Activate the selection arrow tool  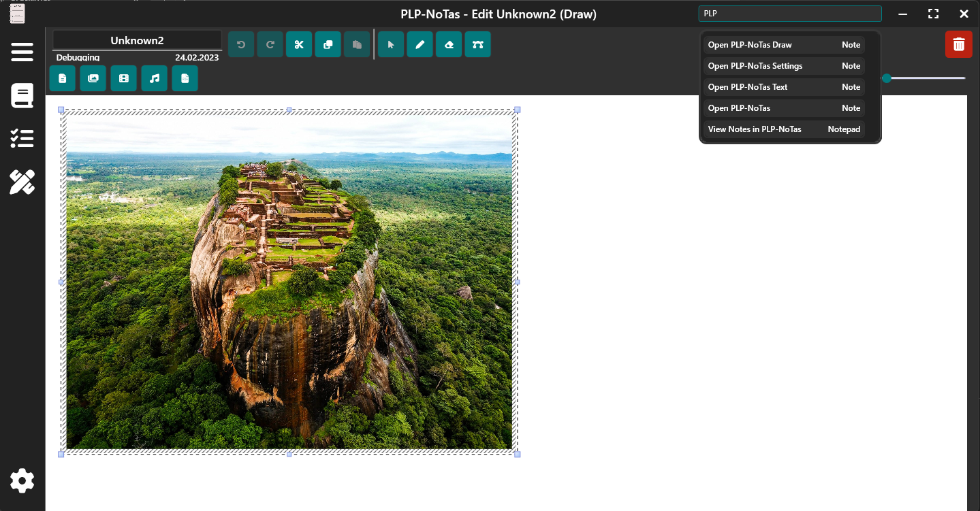pyautogui.click(x=391, y=44)
